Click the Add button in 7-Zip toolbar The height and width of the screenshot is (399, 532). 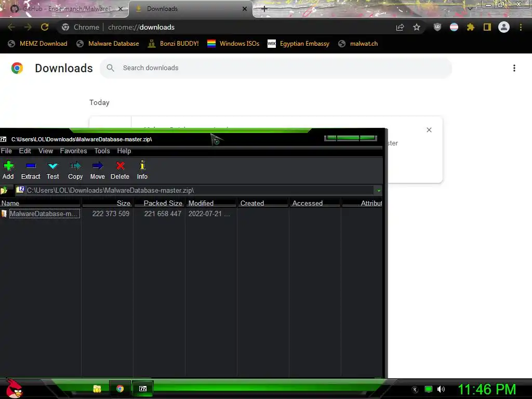pyautogui.click(x=8, y=170)
